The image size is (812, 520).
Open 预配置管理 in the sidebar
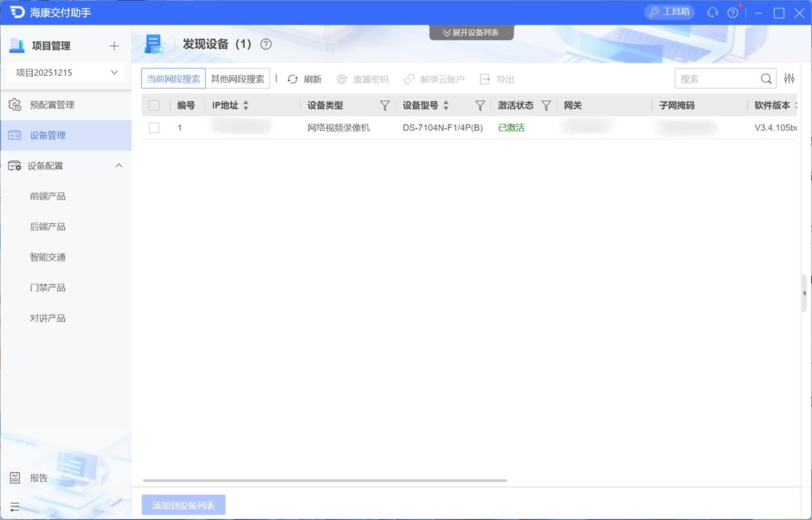click(52, 105)
